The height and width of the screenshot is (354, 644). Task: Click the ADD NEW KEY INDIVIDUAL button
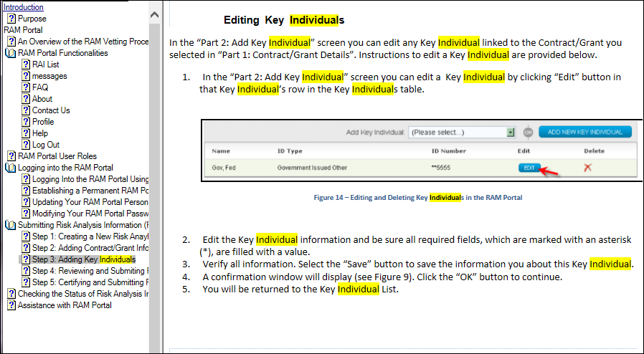tap(585, 133)
